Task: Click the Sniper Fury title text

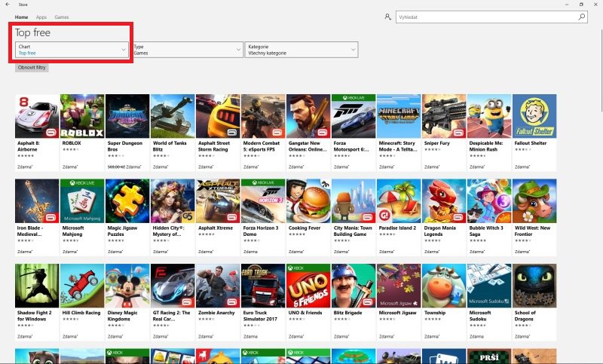Action: [x=437, y=143]
